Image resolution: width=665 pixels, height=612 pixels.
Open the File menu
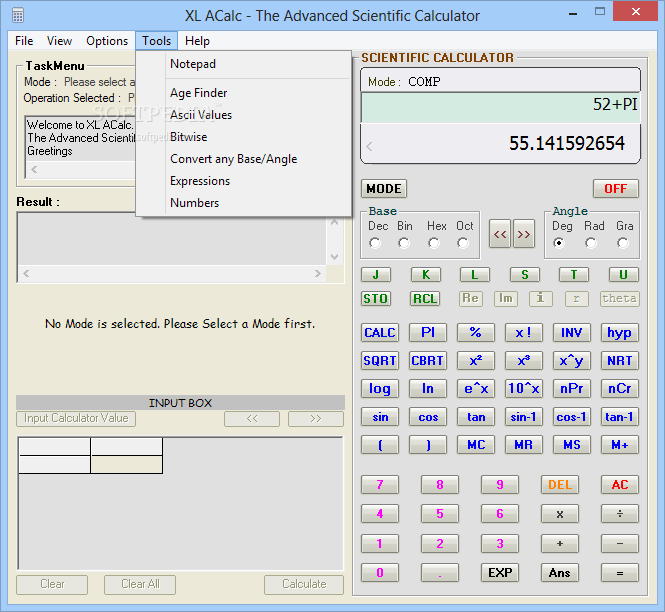coord(24,41)
